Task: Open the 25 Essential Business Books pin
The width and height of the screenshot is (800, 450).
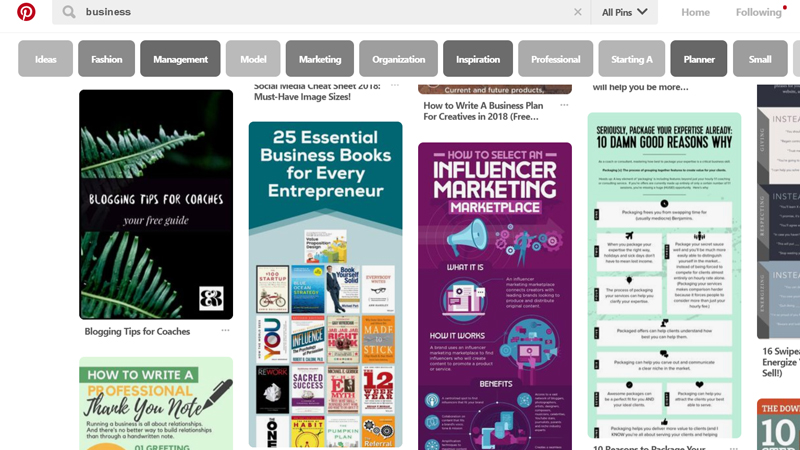Action: coord(326,284)
